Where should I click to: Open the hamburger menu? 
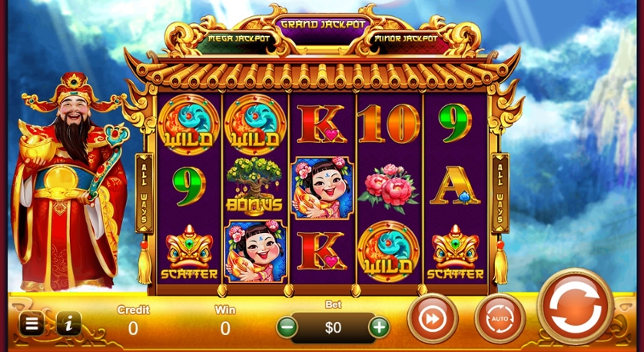click(x=32, y=324)
